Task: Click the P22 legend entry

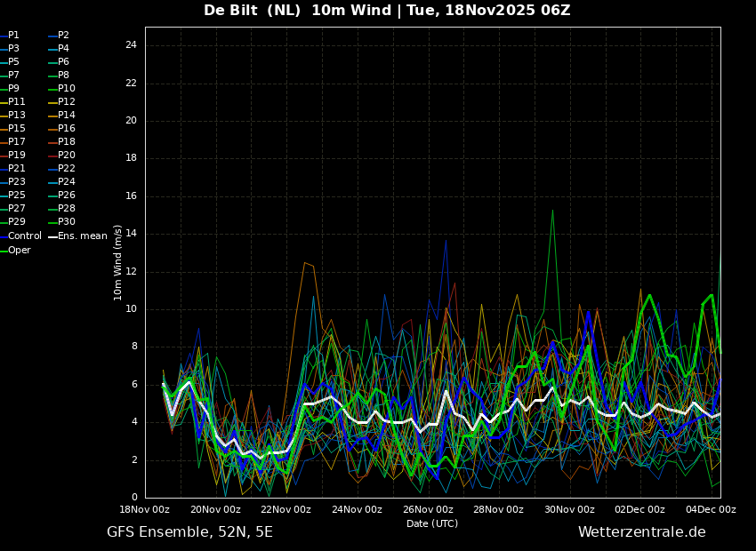Action: 61,169
